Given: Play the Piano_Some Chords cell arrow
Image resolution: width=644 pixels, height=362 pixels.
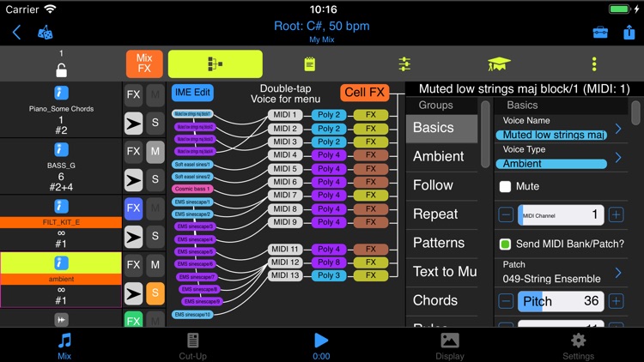Looking at the screenshot, I should tap(133, 124).
